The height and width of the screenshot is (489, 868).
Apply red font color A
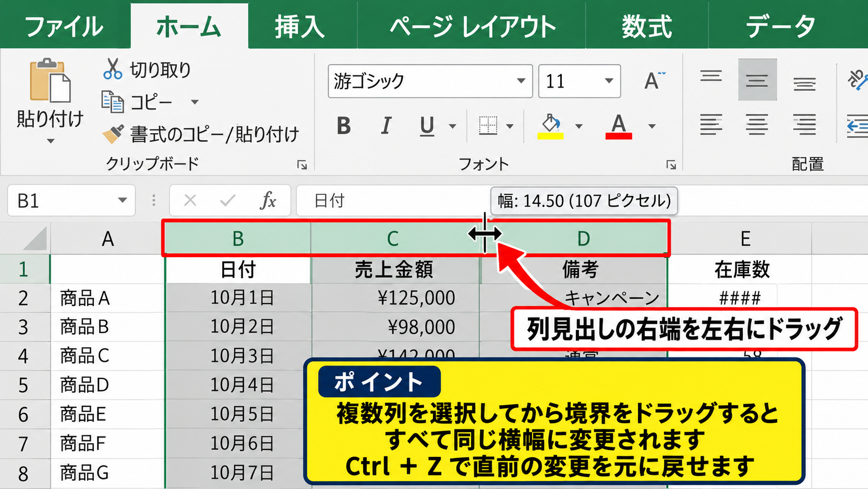click(618, 127)
